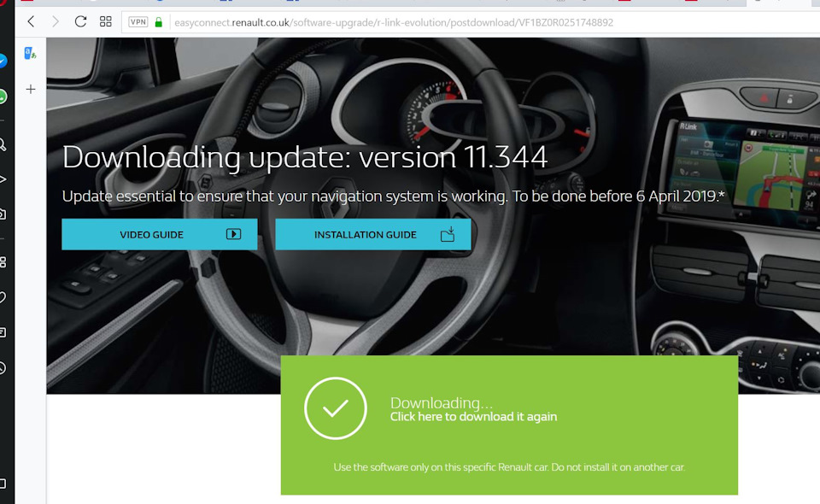Open the VIDEO GUIDE button
Screen dimensions: 820x504
[160, 234]
